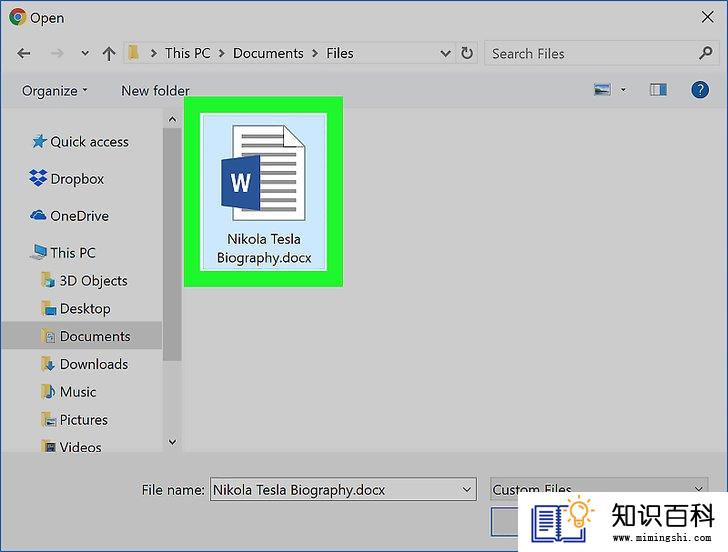Viewport: 728px width, 552px height.
Task: Select This PC in the sidebar tree
Action: pyautogui.click(x=72, y=253)
